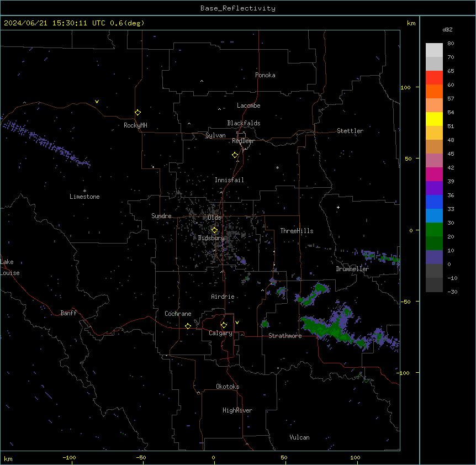The image size is (476, 465).
Task: Click the km unit label at top right
Action: pyautogui.click(x=411, y=23)
